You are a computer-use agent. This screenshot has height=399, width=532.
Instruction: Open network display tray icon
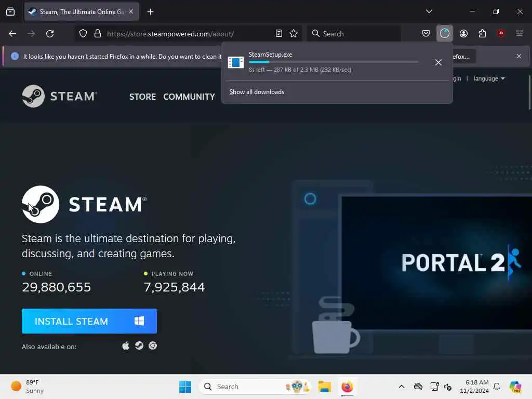(x=434, y=387)
